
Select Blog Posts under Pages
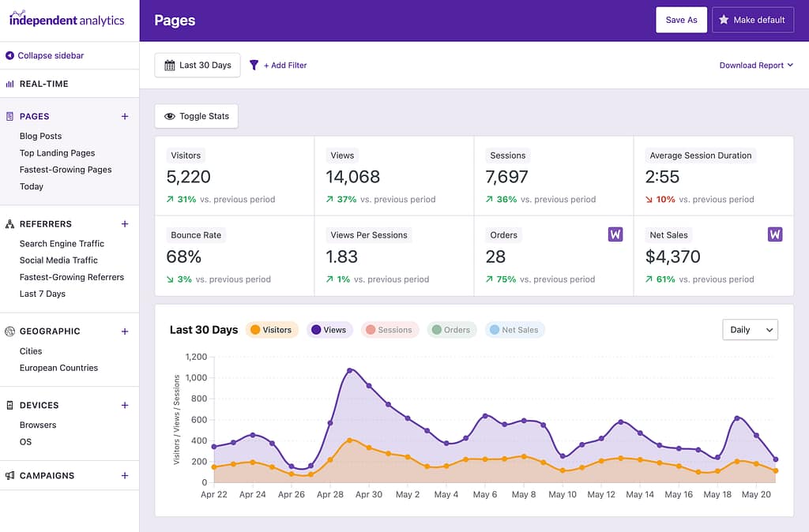tap(39, 136)
